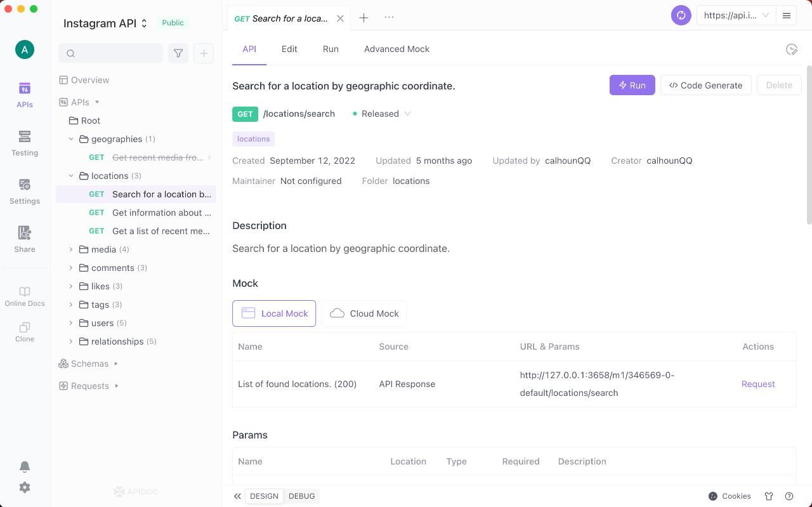Click the Public badge
Screen dimensions: 812x507
click(x=173, y=23)
